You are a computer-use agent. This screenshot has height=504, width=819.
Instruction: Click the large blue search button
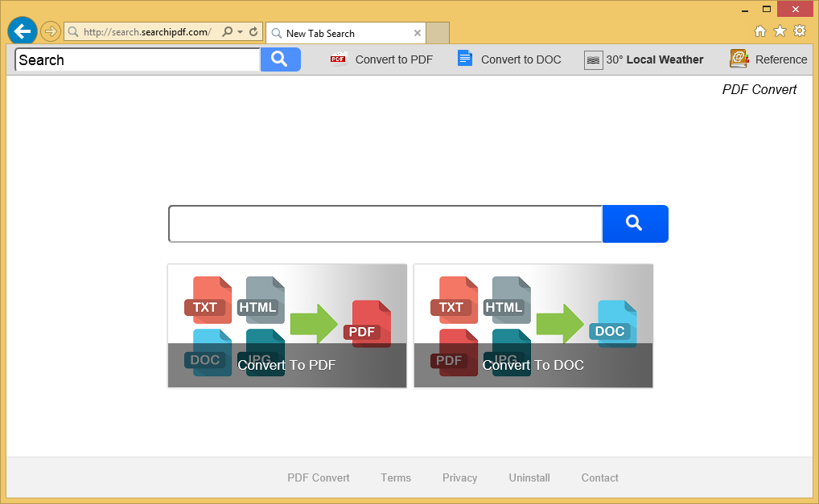(635, 223)
